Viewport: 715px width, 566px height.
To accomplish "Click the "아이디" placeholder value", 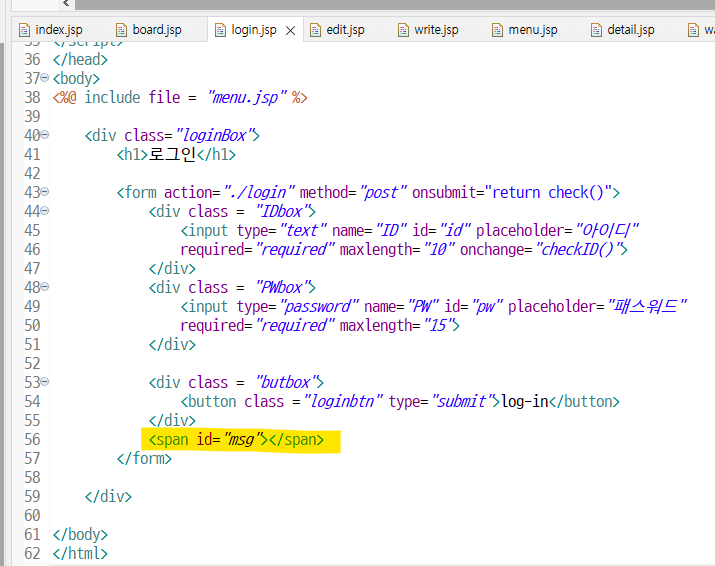I will click(x=607, y=231).
